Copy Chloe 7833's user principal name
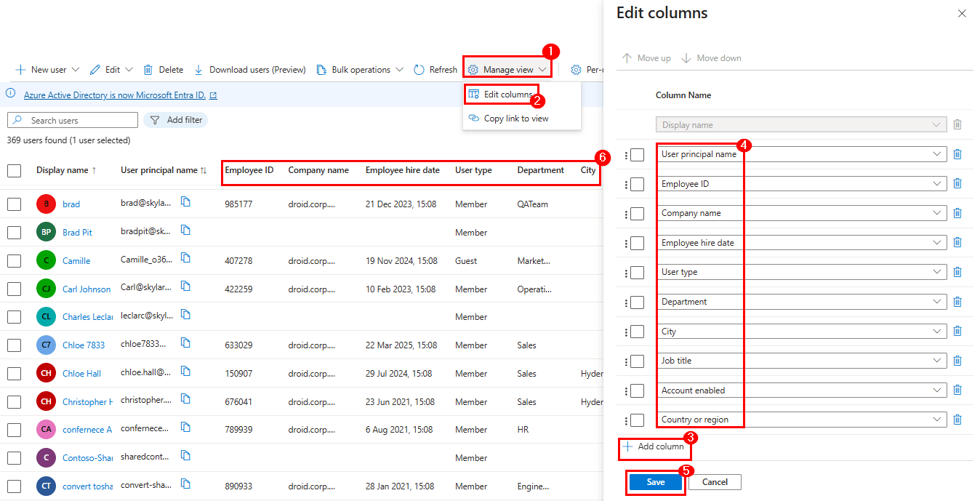 click(185, 343)
